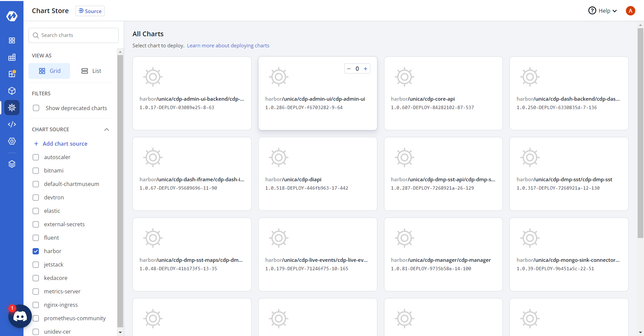Screen dimensions: 644x336
Task: Open Learn more about deploying charts link
Action: (x=228, y=46)
